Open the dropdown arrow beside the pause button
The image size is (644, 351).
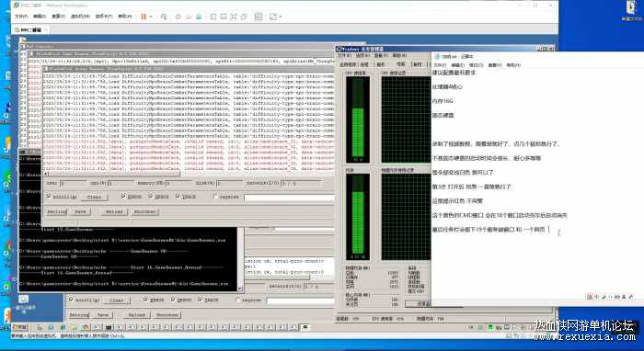pyautogui.click(x=151, y=17)
